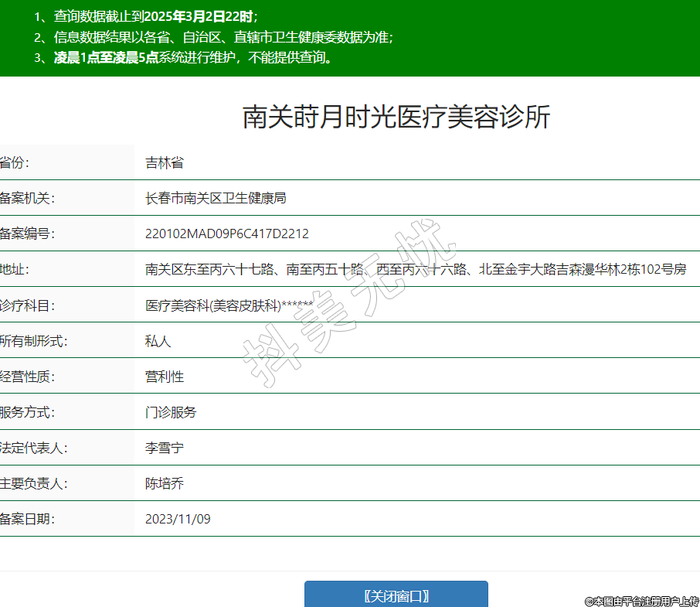Select the 长春市南关区卫生健康局 value
Image resolution: width=700 pixels, height=607 pixels.
[x=216, y=198]
